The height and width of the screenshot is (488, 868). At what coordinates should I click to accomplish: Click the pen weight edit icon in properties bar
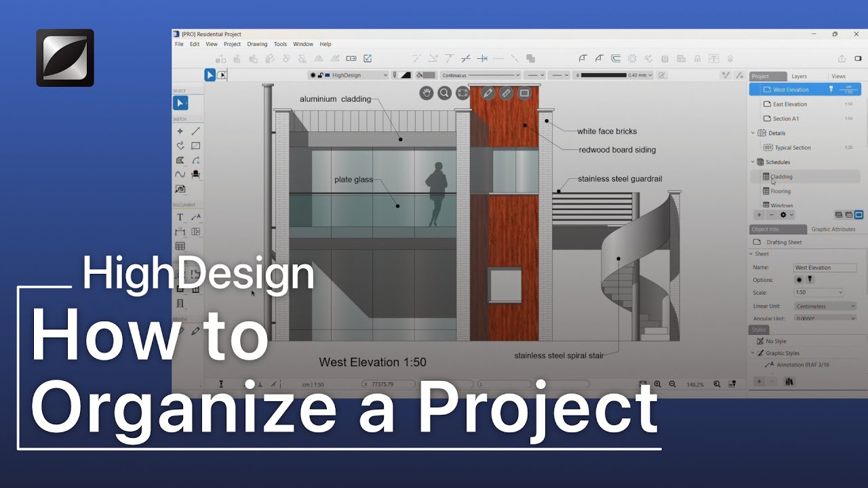coord(663,75)
